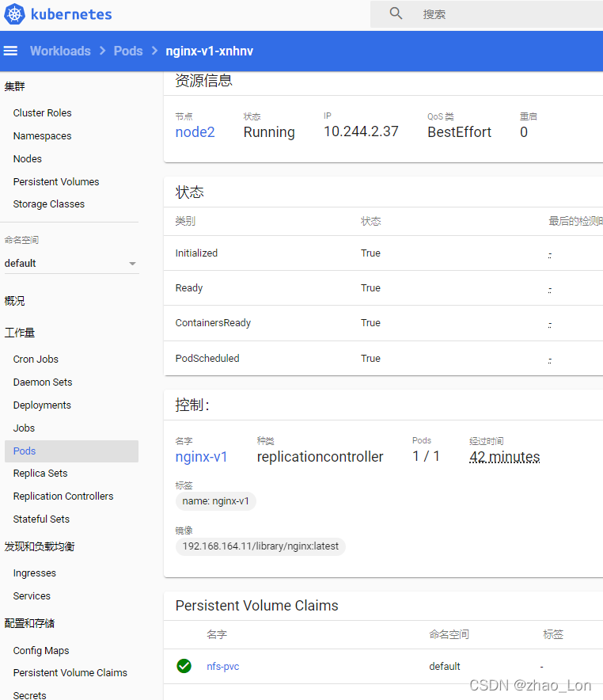
Task: Open Jobs in sidebar
Action: point(24,428)
